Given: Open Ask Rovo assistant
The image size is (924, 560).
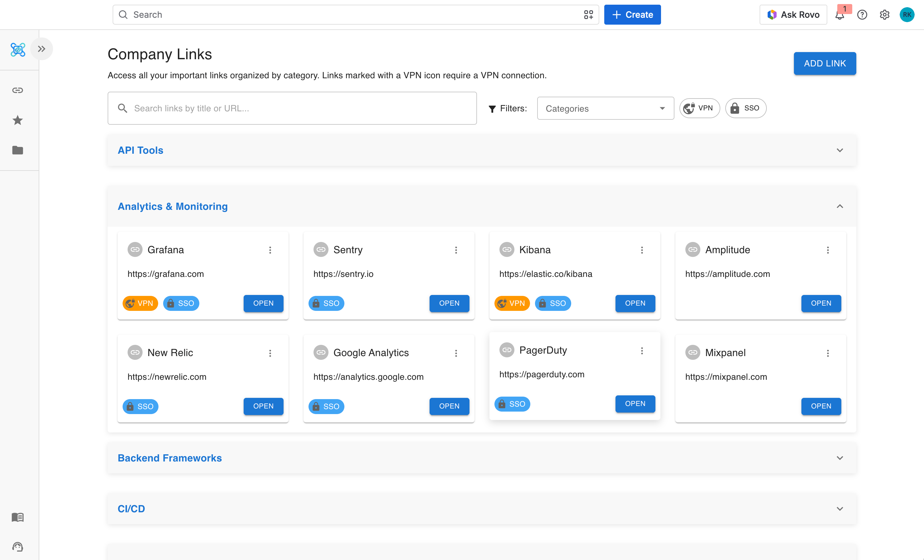Looking at the screenshot, I should click(x=793, y=15).
